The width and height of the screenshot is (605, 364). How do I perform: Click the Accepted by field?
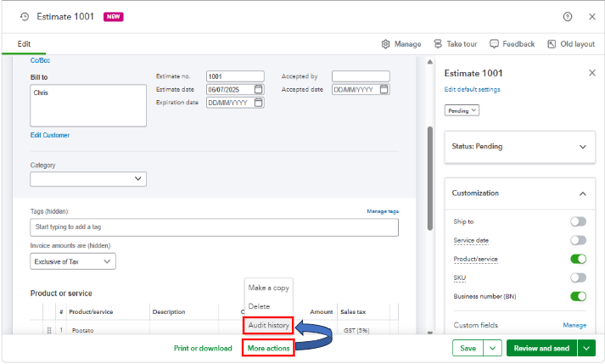coord(361,76)
